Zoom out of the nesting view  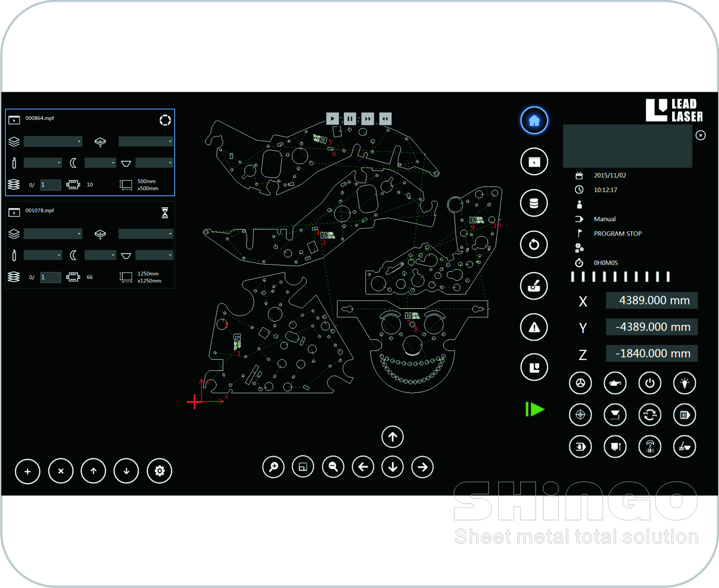333,467
